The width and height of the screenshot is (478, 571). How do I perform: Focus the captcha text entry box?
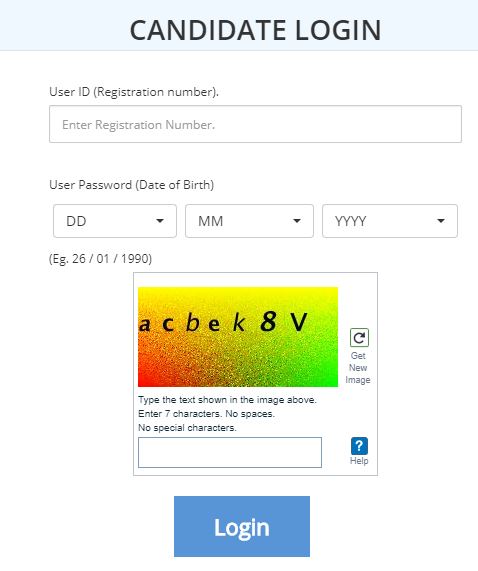(x=230, y=452)
